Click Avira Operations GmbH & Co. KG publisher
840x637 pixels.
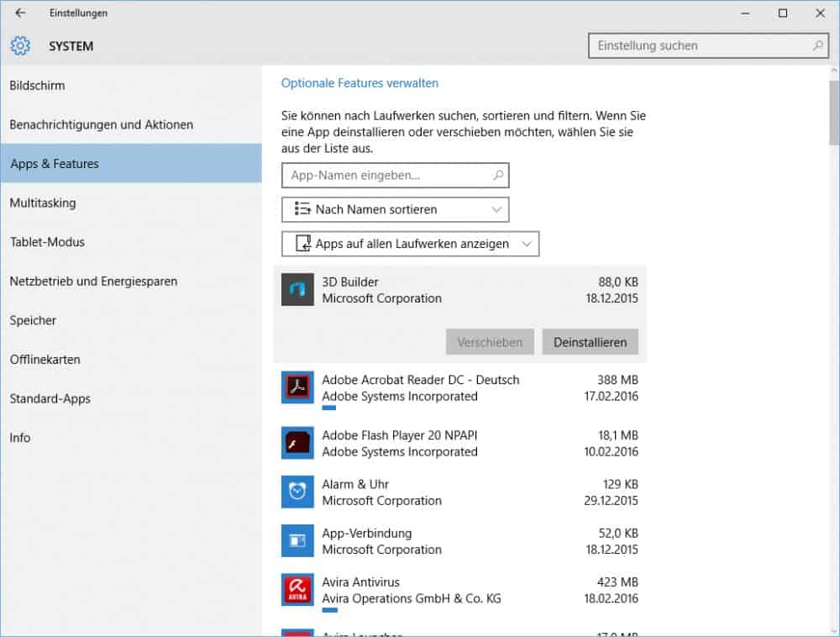(412, 598)
